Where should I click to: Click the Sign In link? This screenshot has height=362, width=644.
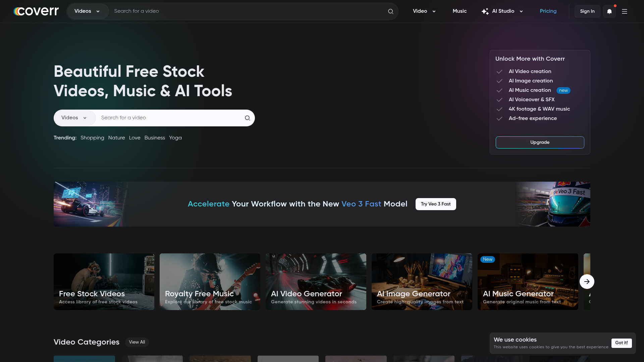click(x=587, y=11)
